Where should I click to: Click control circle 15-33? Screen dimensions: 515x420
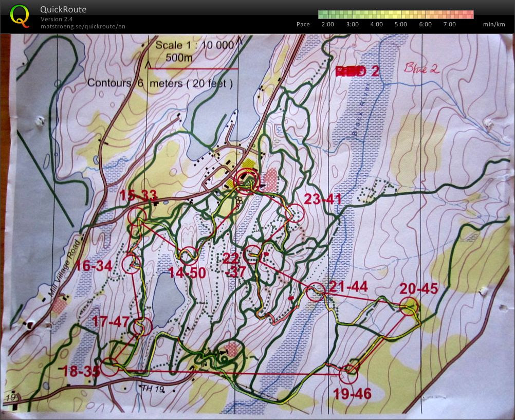point(137,216)
